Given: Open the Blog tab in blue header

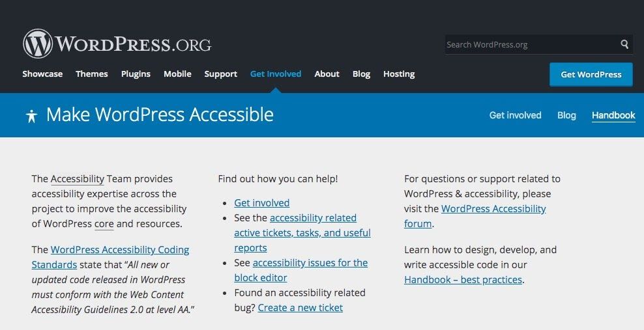Looking at the screenshot, I should [566, 115].
